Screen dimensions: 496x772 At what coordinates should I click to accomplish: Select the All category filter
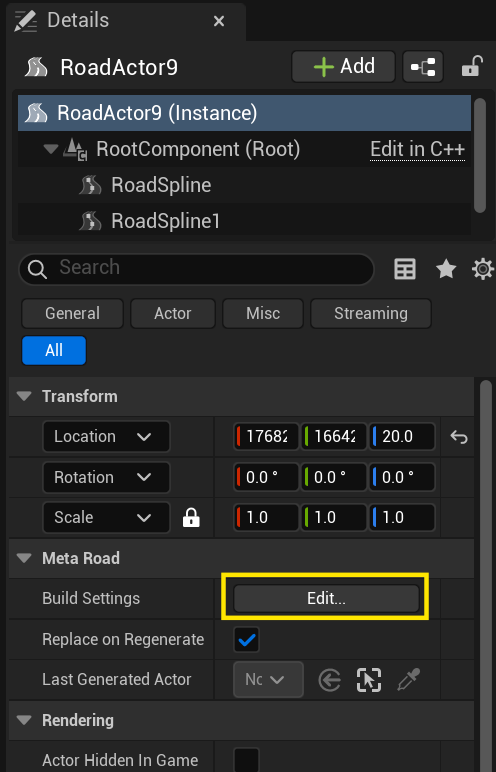point(54,350)
